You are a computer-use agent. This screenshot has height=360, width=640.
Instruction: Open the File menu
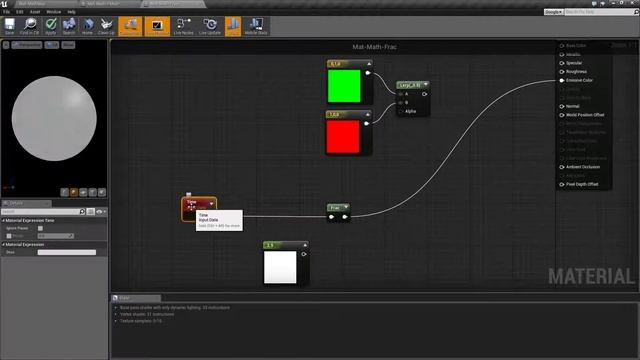pos(7,12)
